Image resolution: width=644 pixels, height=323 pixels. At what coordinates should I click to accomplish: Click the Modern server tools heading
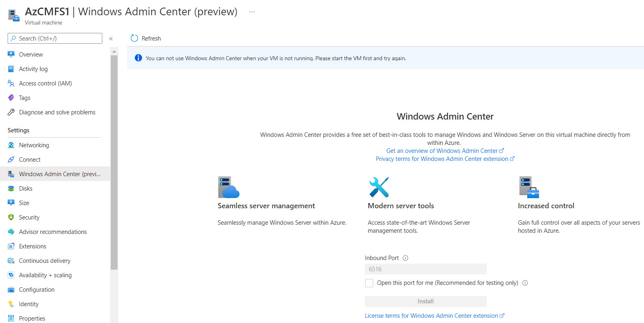tap(401, 206)
